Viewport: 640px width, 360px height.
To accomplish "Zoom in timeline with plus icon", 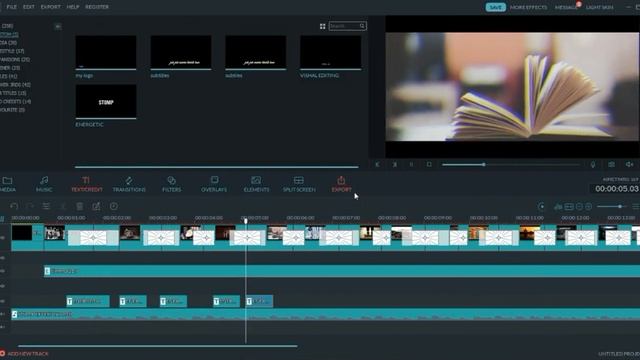I will 589,207.
